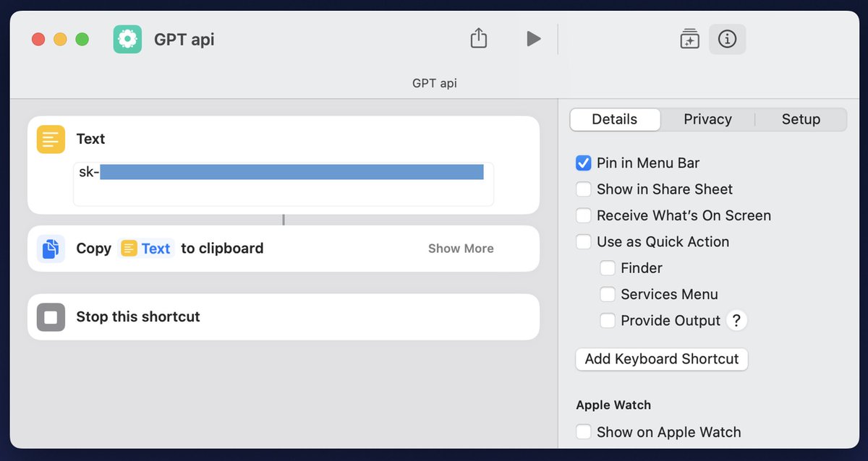This screenshot has width=868, height=461.
Task: Zoom the window with the green button
Action: 82,39
